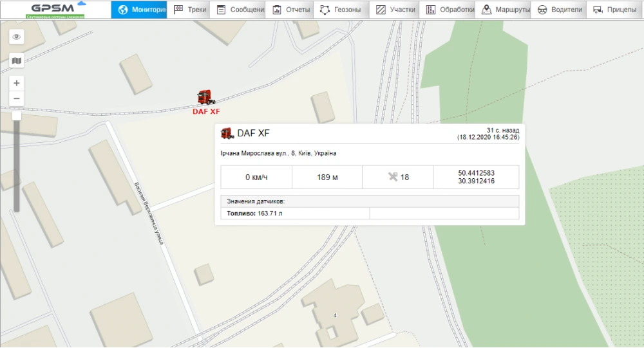Zoom out with the minus button

click(x=17, y=99)
